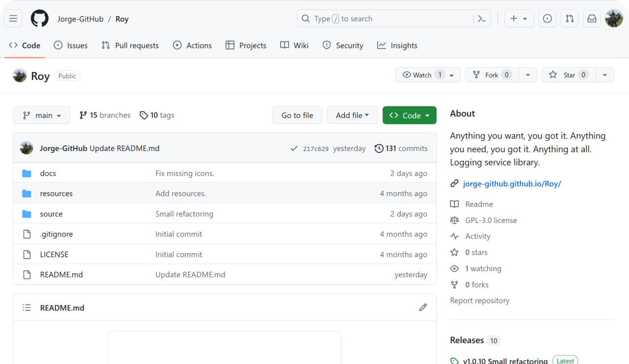Image resolution: width=629 pixels, height=364 pixels.
Task: Open the docs folder name
Action: (x=48, y=173)
